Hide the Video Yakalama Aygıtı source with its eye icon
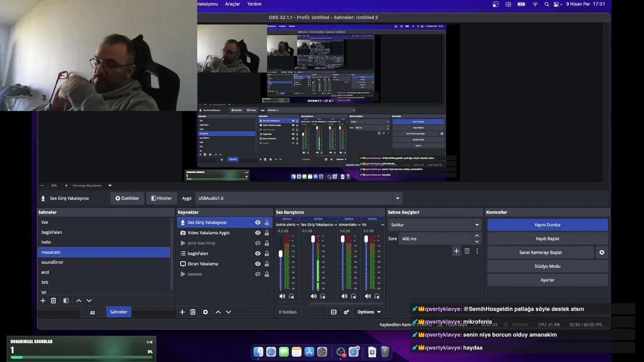Viewport: 644px width, 362px height. click(x=258, y=233)
